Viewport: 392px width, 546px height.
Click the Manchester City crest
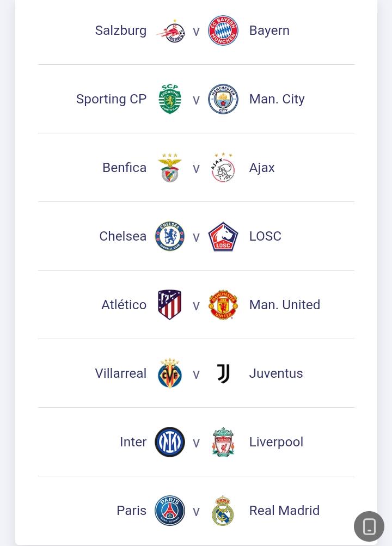click(x=223, y=99)
